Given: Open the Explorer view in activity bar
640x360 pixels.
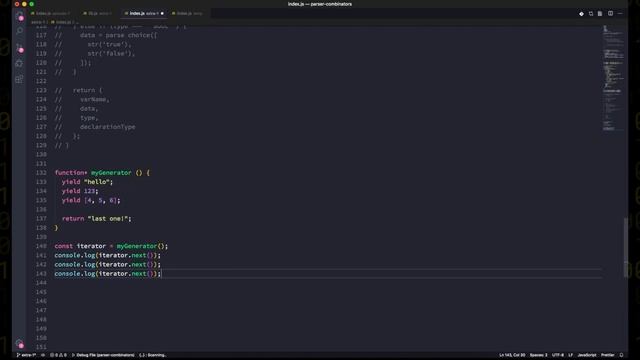Looking at the screenshot, I should click(20, 16).
